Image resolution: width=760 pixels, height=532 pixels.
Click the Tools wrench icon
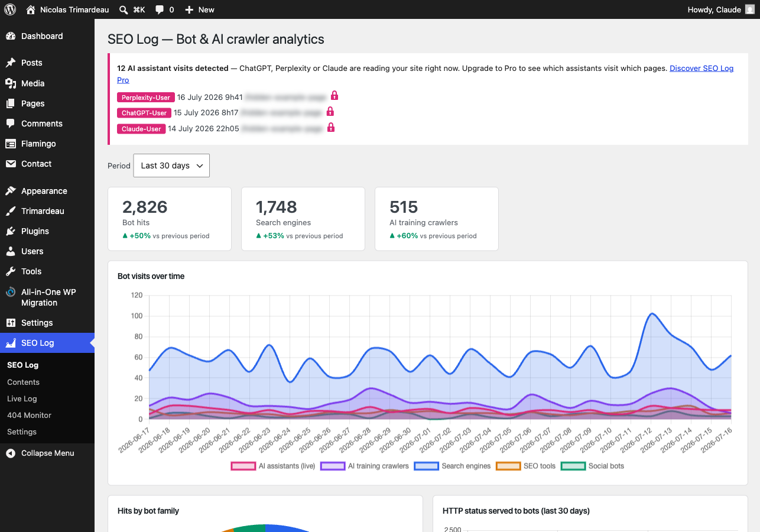(x=11, y=271)
